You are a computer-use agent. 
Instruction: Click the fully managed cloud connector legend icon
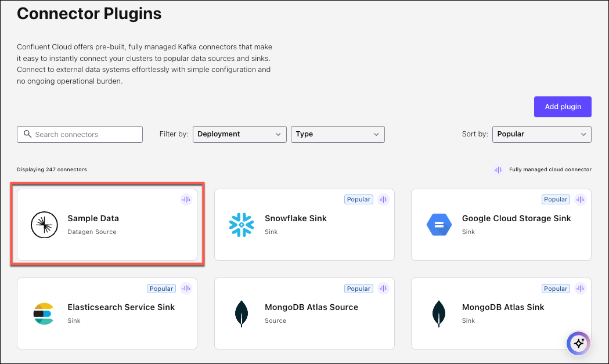[498, 170]
